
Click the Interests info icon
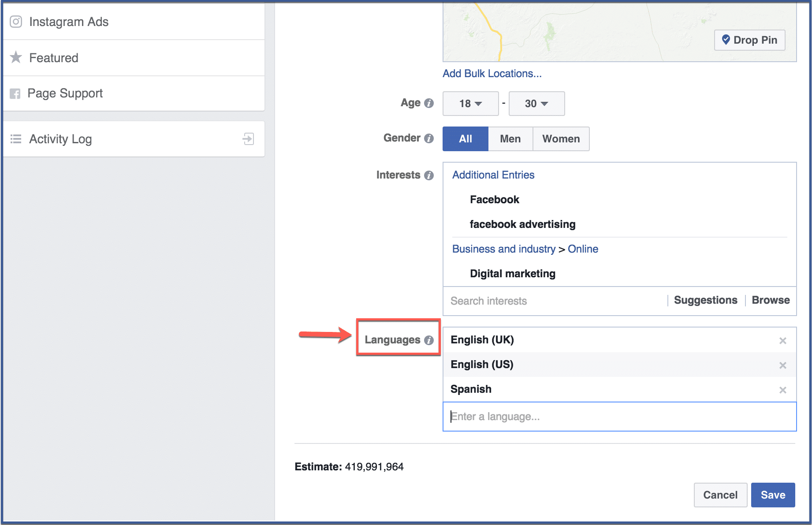point(429,175)
